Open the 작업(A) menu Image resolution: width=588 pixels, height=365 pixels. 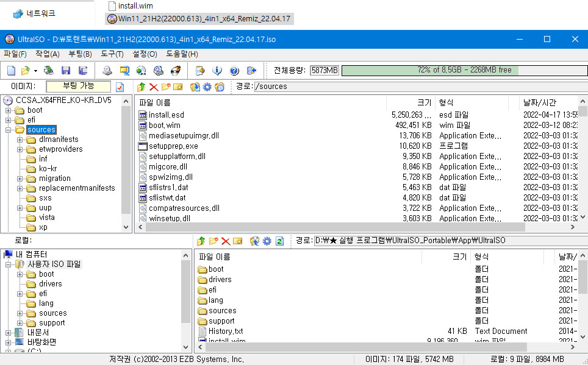47,54
